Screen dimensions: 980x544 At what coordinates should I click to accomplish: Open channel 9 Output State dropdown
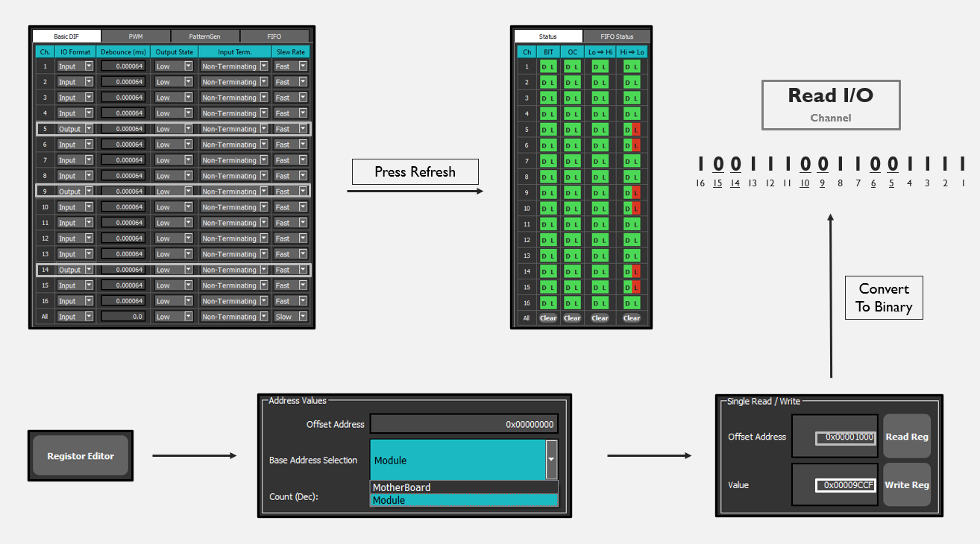[x=189, y=192]
